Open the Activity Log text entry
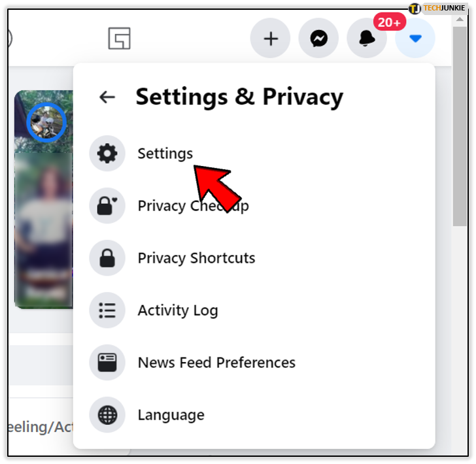 [178, 310]
